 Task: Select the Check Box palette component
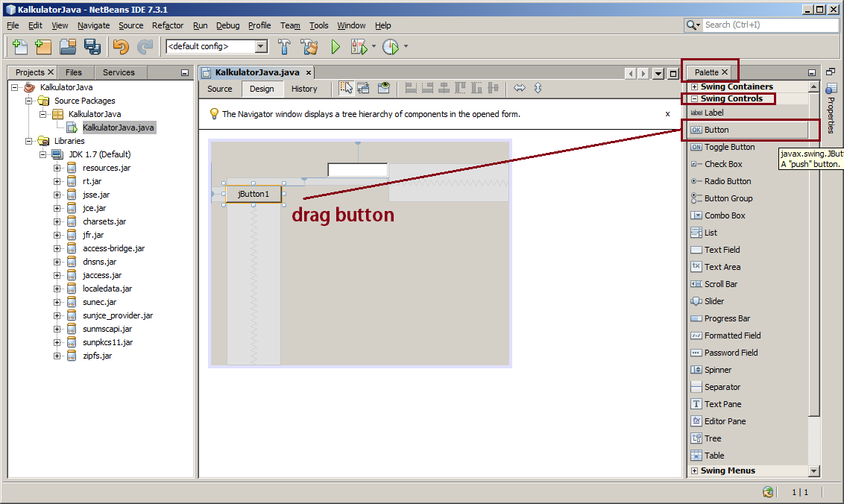click(x=749, y=164)
